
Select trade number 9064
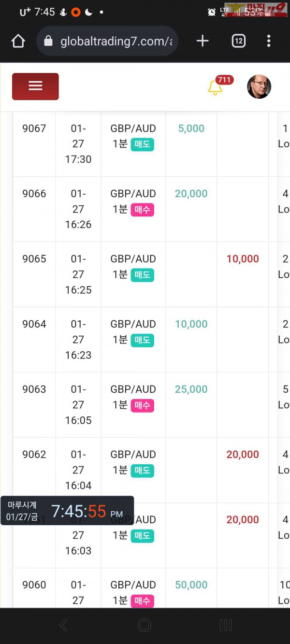point(34,324)
